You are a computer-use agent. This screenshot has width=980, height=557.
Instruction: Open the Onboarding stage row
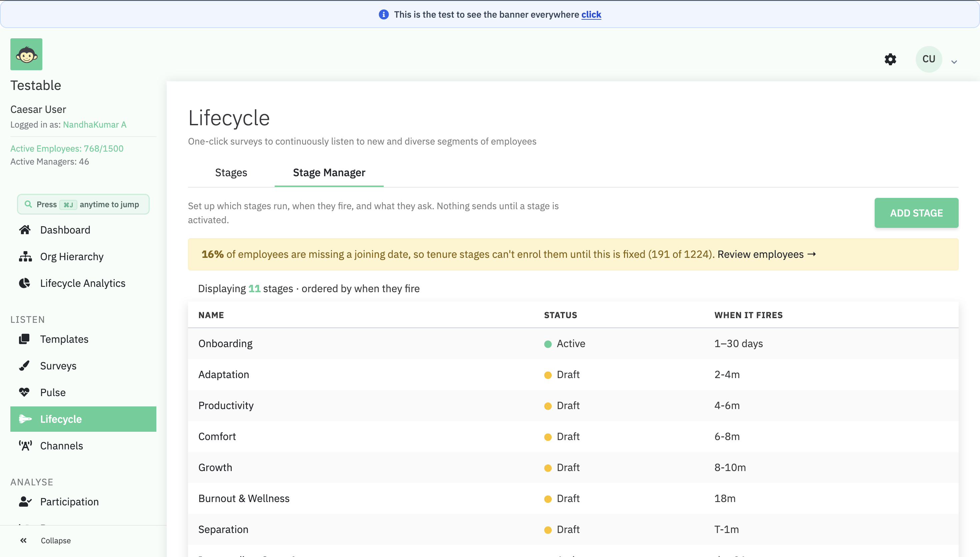click(x=573, y=343)
